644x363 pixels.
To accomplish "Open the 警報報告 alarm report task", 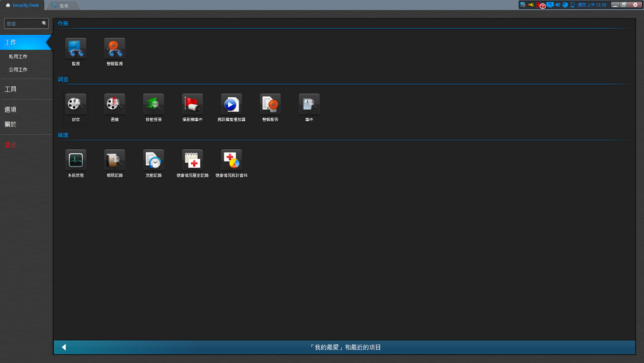I will [x=270, y=104].
